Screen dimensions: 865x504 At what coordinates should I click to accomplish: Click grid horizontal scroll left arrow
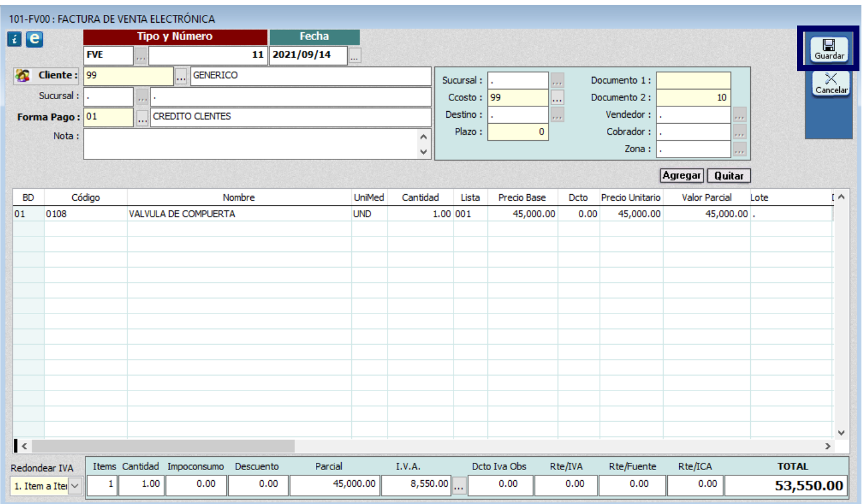click(24, 446)
